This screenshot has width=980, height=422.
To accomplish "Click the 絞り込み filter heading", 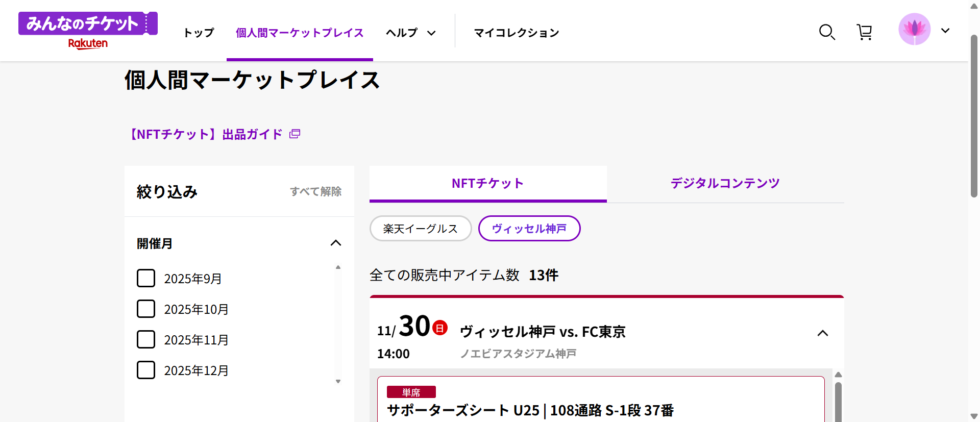I will [167, 192].
